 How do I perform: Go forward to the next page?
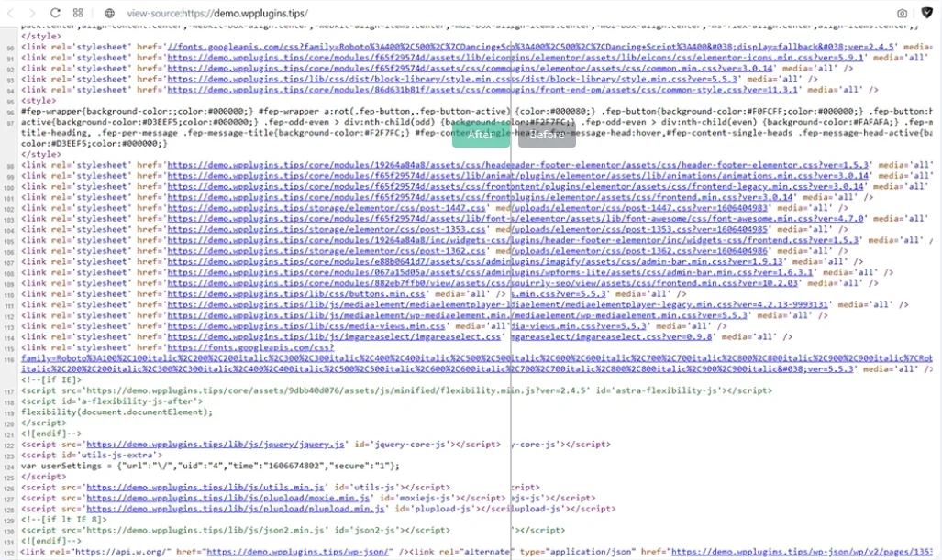[x=32, y=13]
